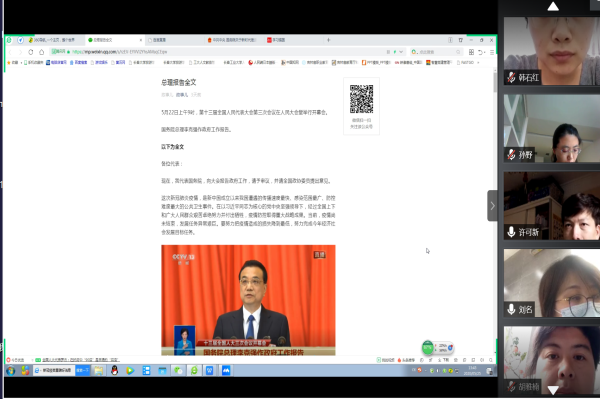Open WeChat from the taskbar
Viewport: 600px width, 399px height.
pyautogui.click(x=178, y=370)
